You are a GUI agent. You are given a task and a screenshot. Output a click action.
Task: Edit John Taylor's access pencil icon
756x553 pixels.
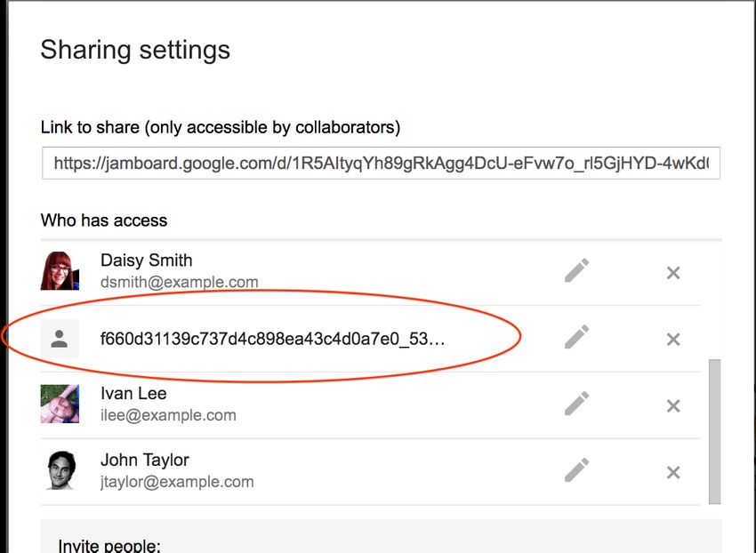coord(576,470)
